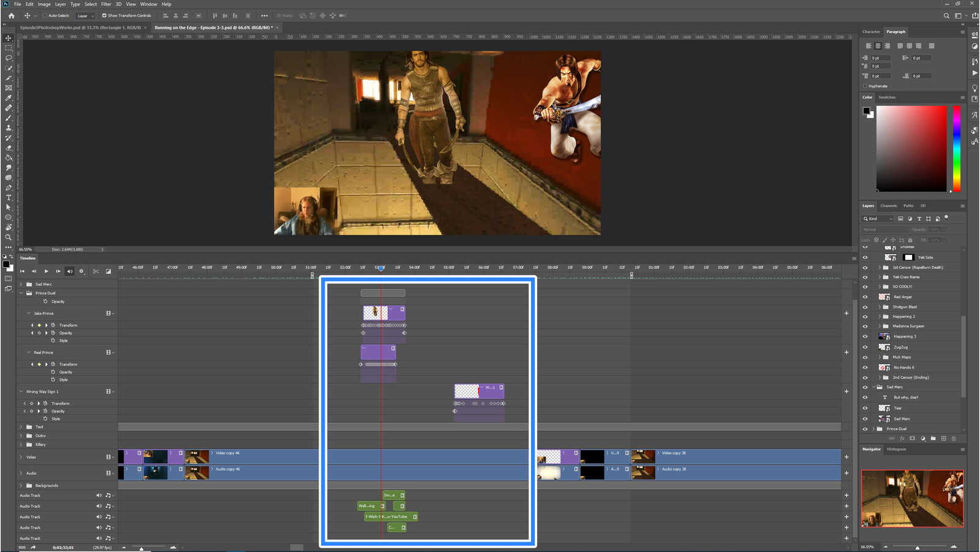Click the hue spectrum slider in Color panel

[x=956, y=149]
